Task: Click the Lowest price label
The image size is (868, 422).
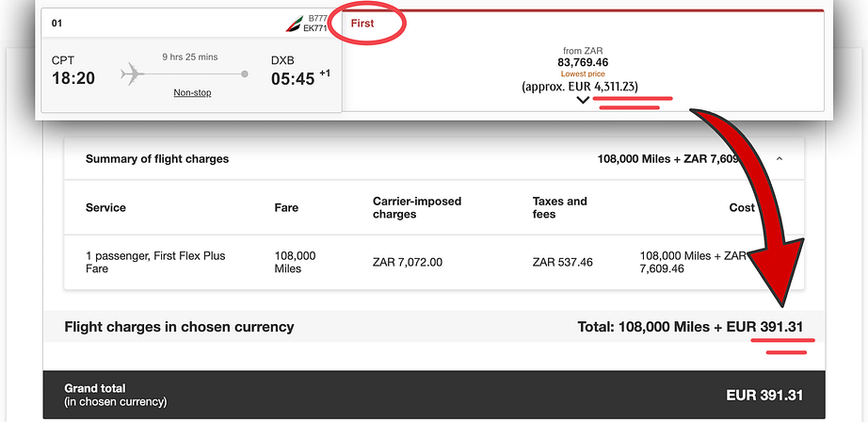Action: click(x=583, y=73)
